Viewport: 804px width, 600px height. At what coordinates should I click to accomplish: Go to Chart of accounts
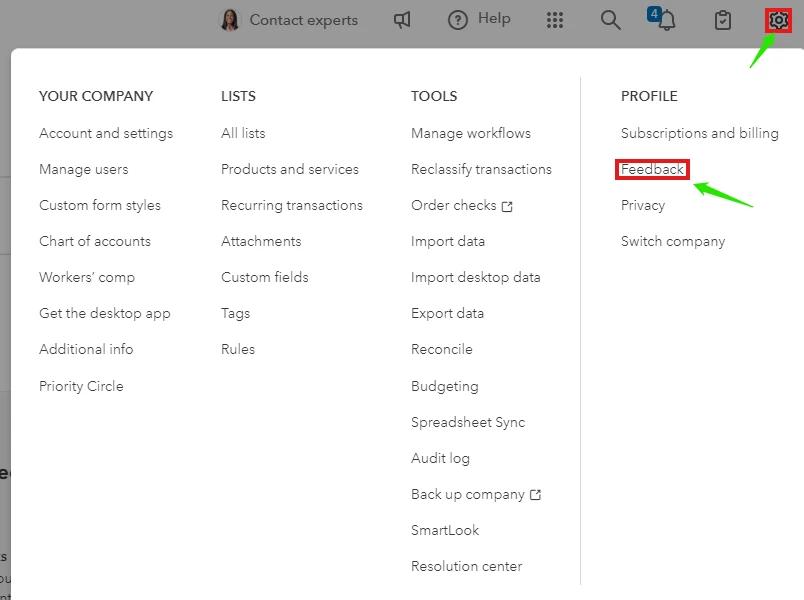[95, 241]
